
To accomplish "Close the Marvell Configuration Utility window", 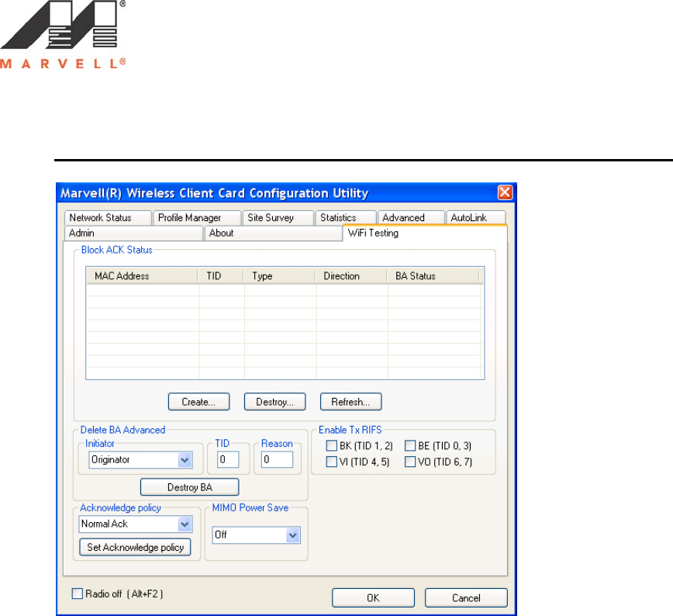I will (x=505, y=192).
